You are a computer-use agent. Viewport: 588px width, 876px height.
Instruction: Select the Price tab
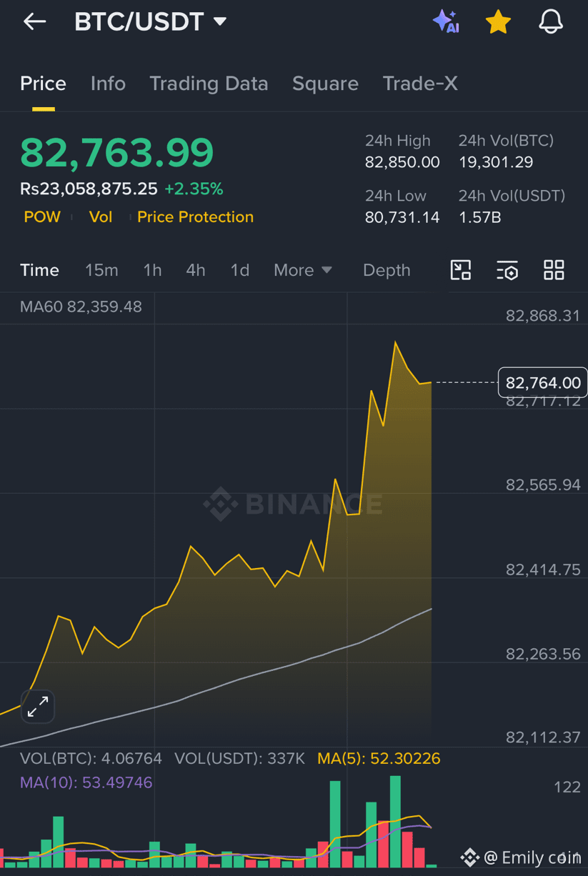tap(43, 84)
